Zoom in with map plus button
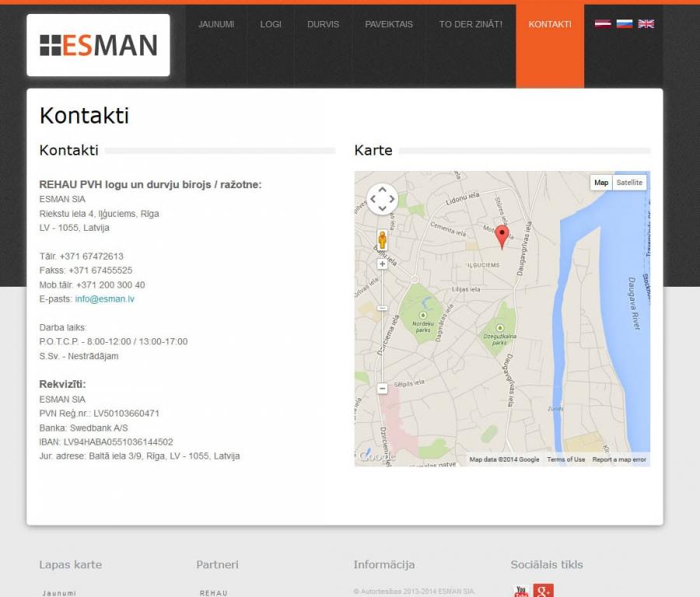The width and height of the screenshot is (700, 597). pos(382,264)
